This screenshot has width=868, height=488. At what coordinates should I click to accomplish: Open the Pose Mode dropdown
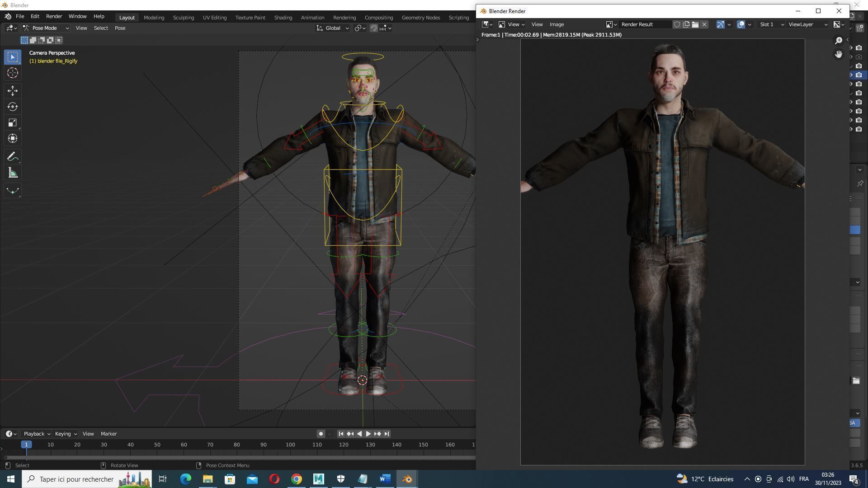(x=46, y=28)
